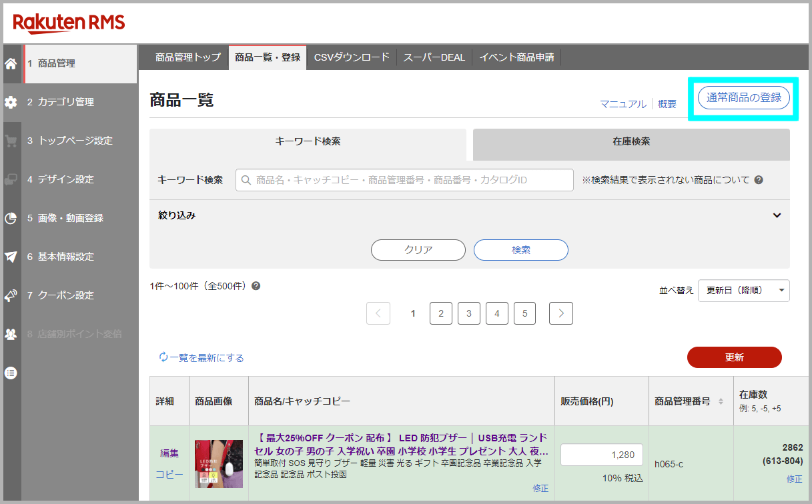The width and height of the screenshot is (812, 504).
Task: Click the gear icon beside カテゴリ管理
Action: click(x=11, y=103)
